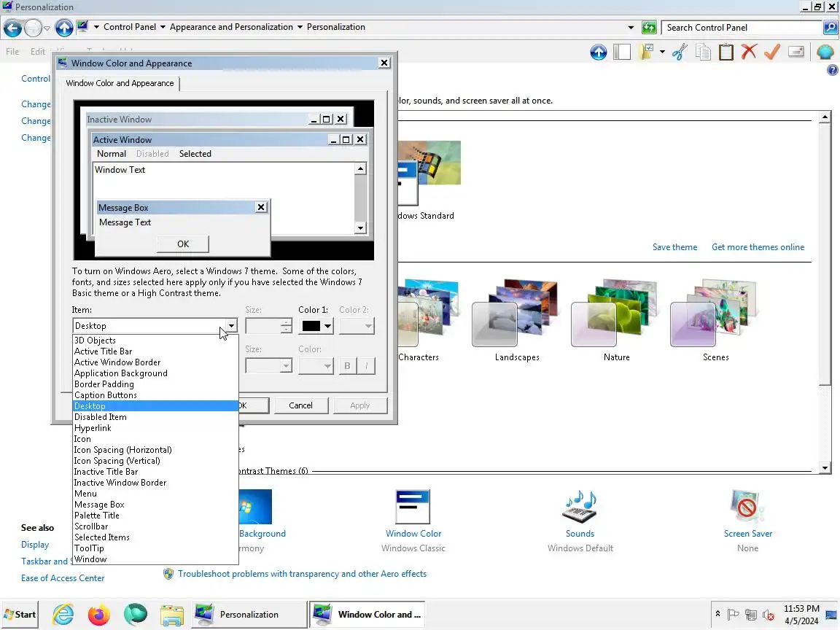Click the Start button
Viewport: 840px width, 630px height.
click(20, 615)
